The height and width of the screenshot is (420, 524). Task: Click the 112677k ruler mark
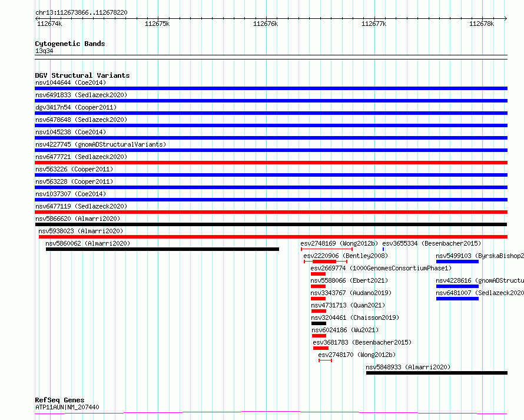pyautogui.click(x=374, y=24)
